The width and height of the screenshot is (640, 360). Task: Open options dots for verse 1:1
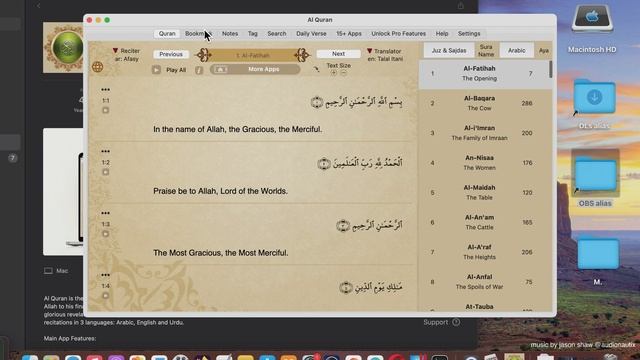tap(105, 89)
